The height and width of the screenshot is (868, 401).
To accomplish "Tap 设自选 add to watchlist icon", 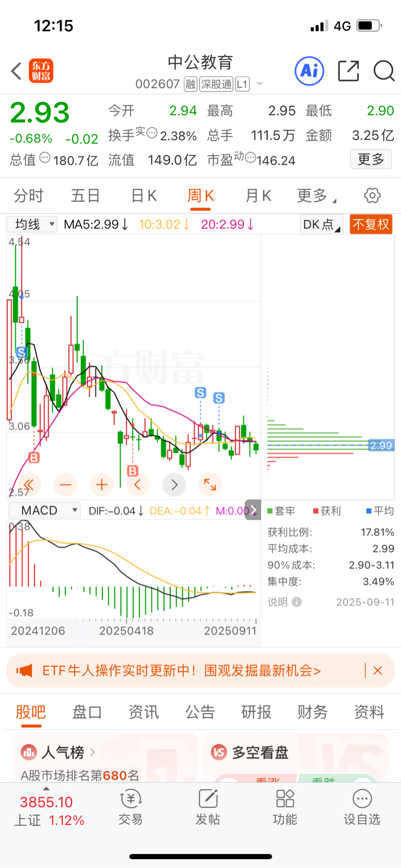I will (362, 799).
